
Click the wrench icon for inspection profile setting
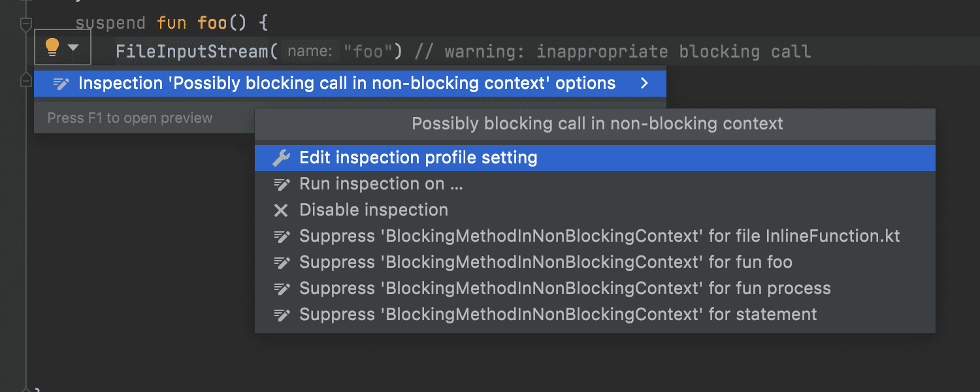(281, 158)
